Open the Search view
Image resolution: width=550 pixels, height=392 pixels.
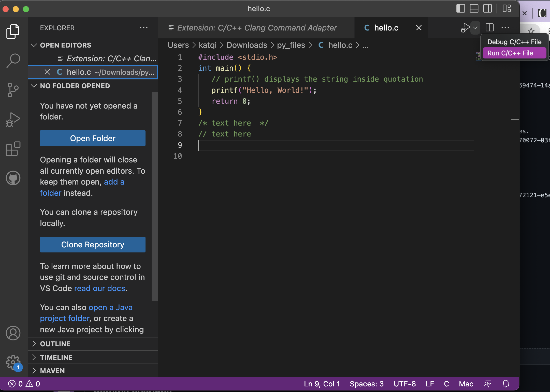tap(12, 60)
